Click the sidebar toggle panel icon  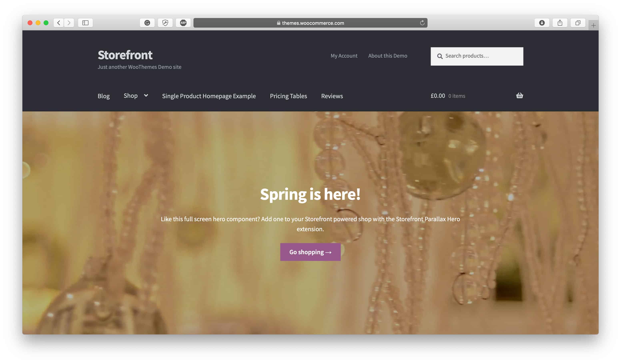tap(85, 23)
